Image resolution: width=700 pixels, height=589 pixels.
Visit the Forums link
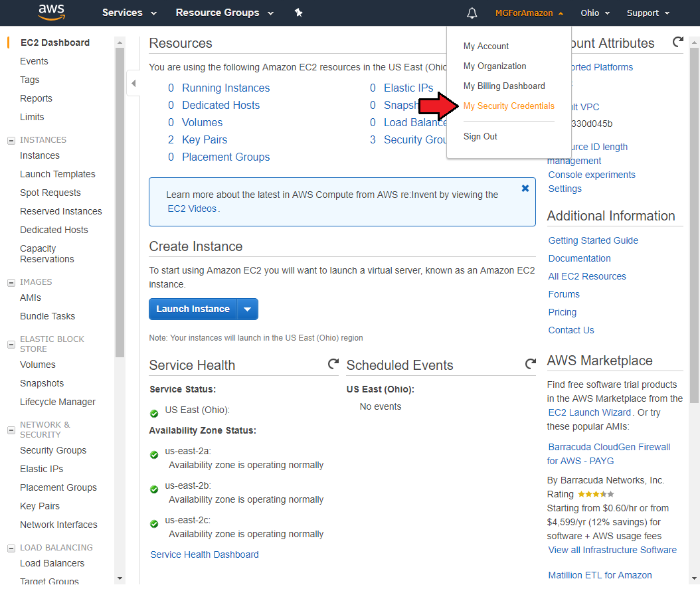click(x=564, y=294)
